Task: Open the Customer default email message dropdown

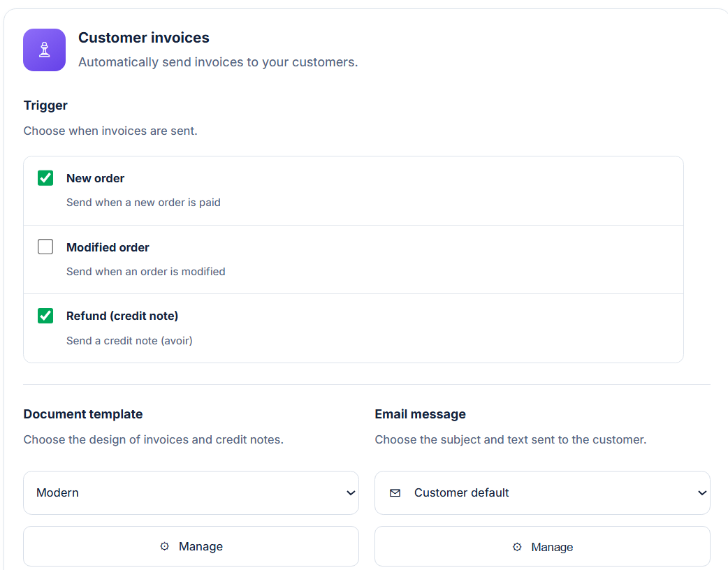Action: coord(542,492)
